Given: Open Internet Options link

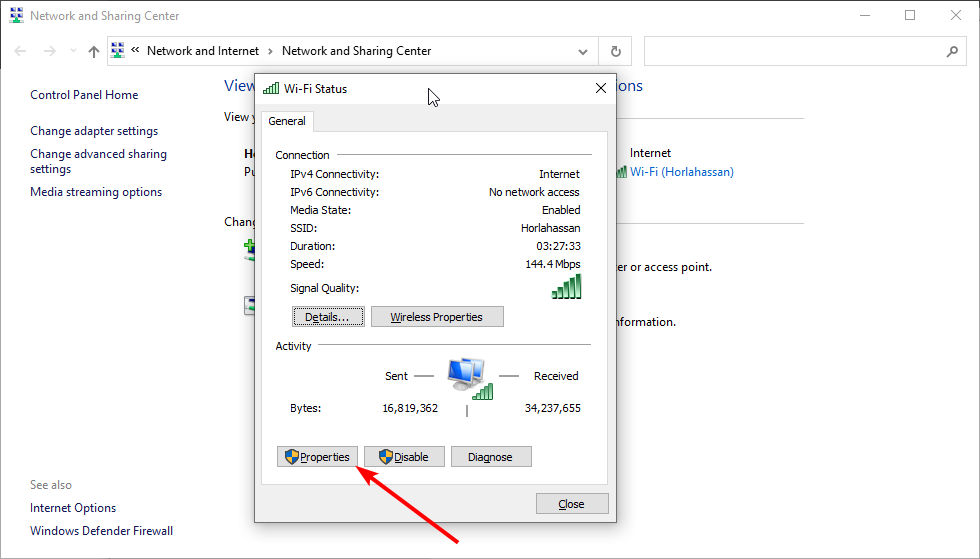Looking at the screenshot, I should 73,508.
